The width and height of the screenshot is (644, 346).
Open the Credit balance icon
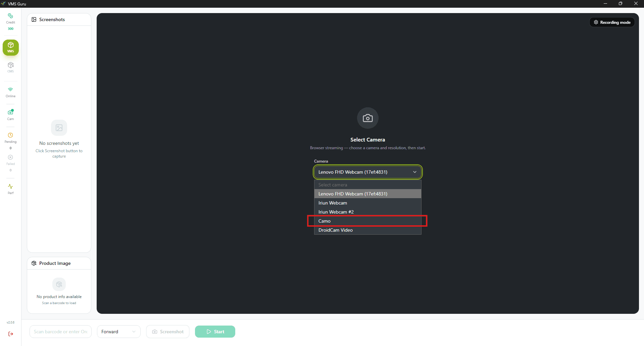click(10, 16)
